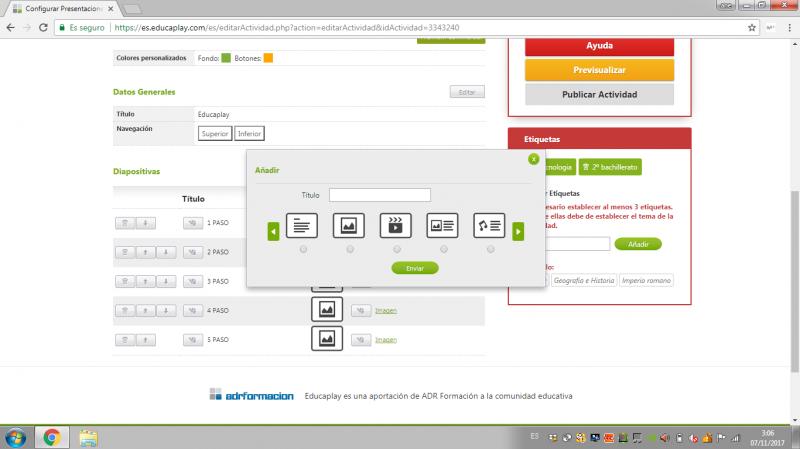Delete the 1 PASO slide

tap(125, 223)
